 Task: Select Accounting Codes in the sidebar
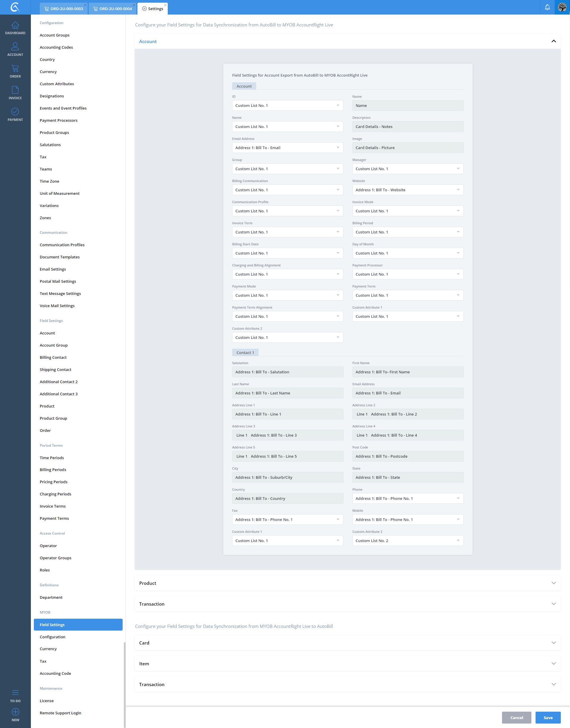[56, 48]
